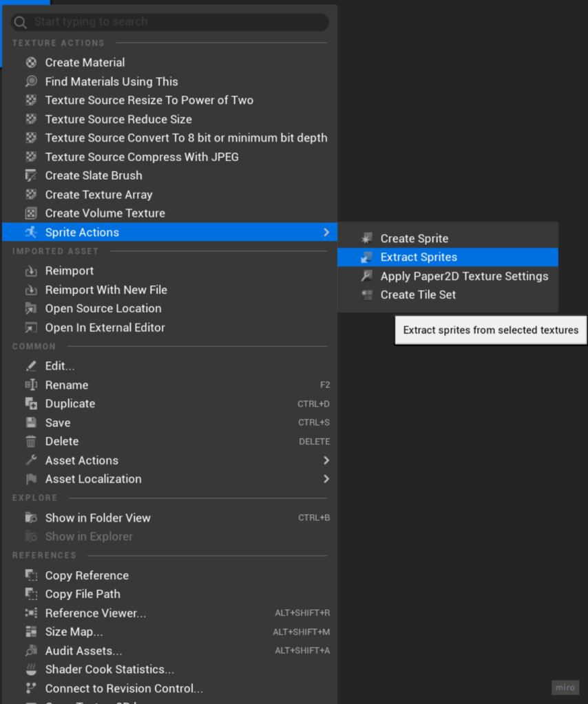The image size is (588, 704).
Task: Select Show in Folder View
Action: coord(98,518)
